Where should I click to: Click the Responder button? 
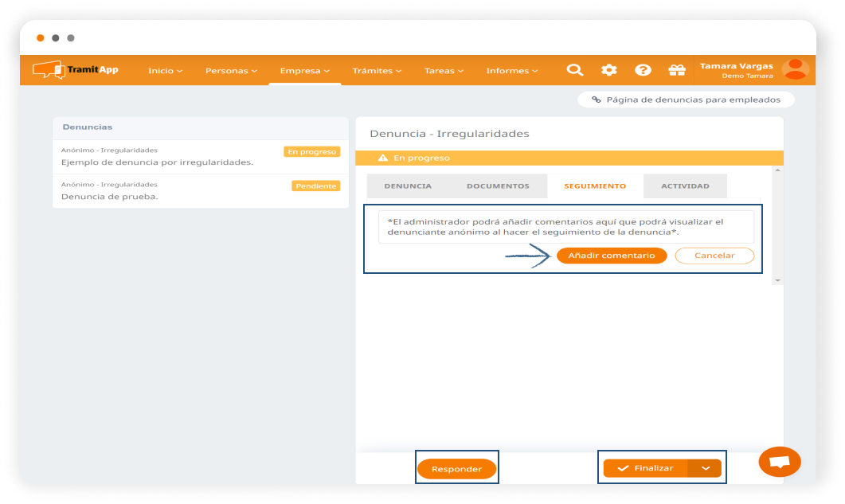pos(456,469)
